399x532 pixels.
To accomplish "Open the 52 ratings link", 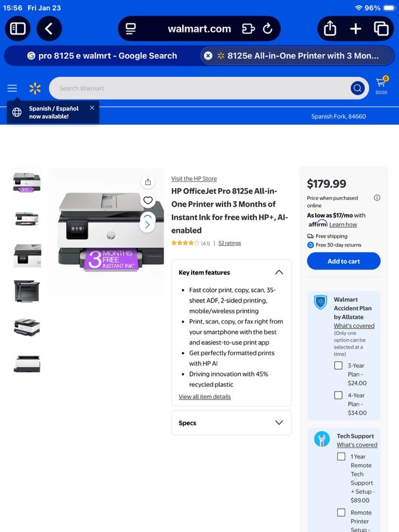I will [x=229, y=243].
